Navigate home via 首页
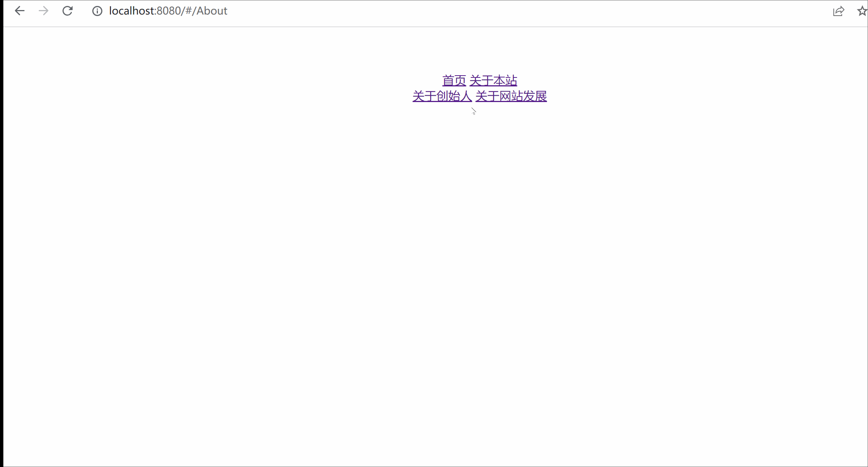This screenshot has height=467, width=868. 454,80
